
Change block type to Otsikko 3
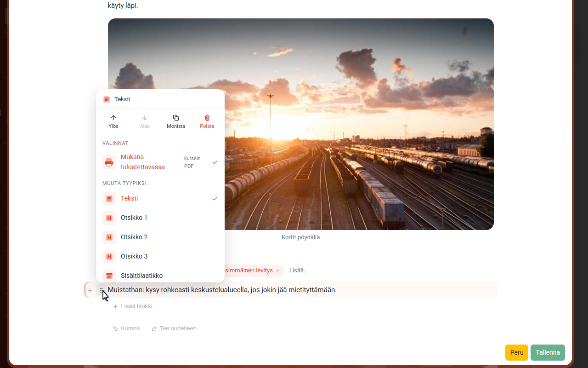tap(160, 257)
